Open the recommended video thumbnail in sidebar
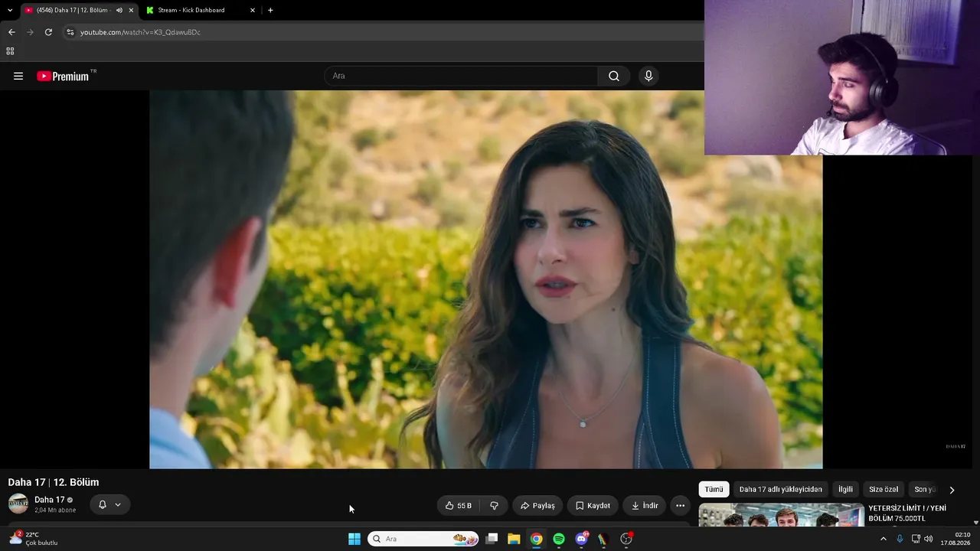The height and width of the screenshot is (551, 980). coord(782,515)
